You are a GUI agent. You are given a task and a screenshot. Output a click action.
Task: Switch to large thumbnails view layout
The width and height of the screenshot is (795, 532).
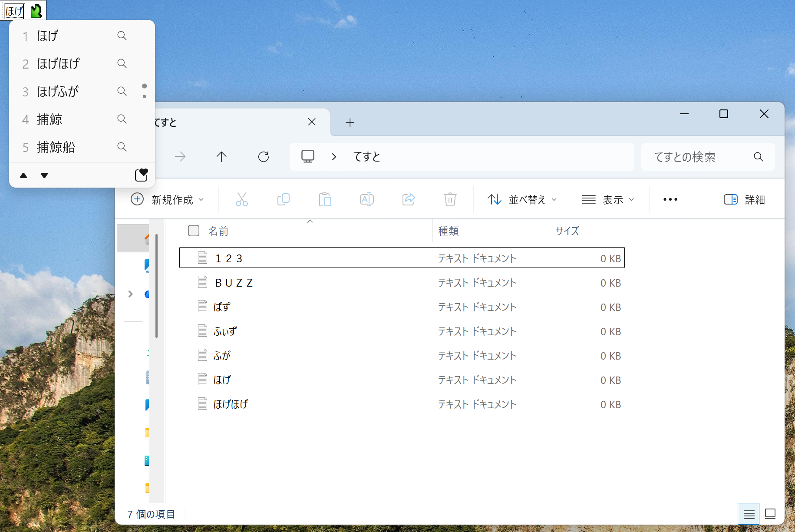(x=770, y=514)
